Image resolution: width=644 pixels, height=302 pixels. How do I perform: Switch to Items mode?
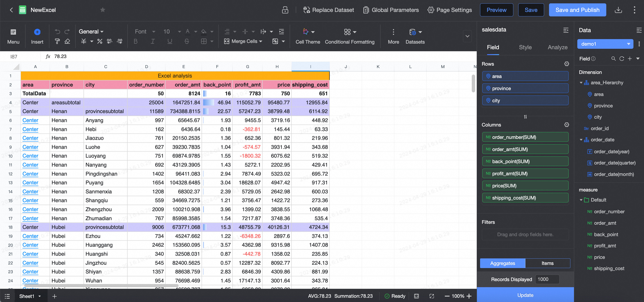(x=547, y=263)
